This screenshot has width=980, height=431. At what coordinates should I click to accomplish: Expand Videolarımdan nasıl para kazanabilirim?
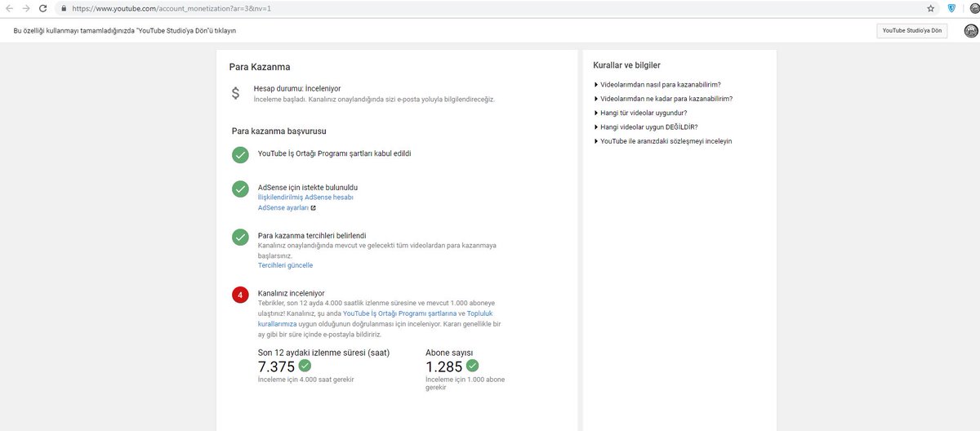point(660,84)
